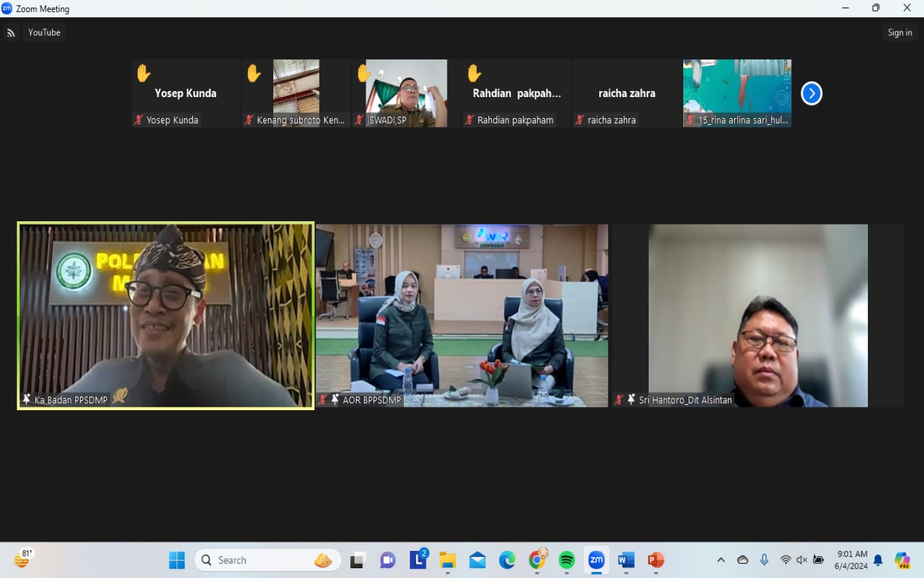Click the live stream broadcast icon
The height and width of the screenshot is (578, 924).
coord(11,33)
